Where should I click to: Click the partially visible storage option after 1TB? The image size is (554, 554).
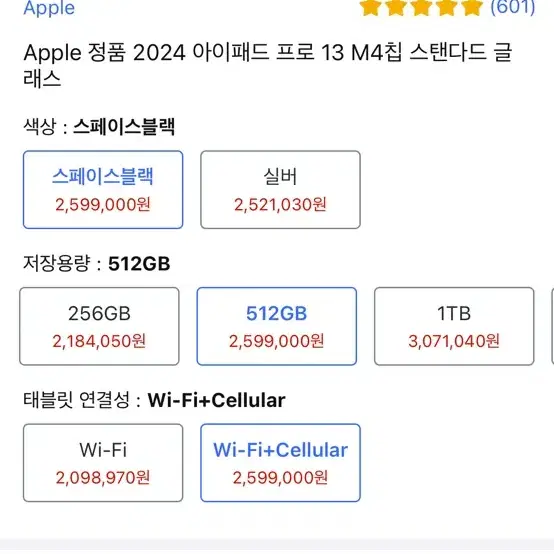[x=553, y=326]
